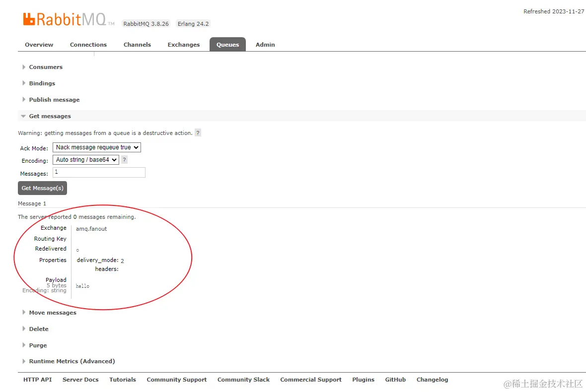Open the Ack Mode dropdown

pos(97,147)
